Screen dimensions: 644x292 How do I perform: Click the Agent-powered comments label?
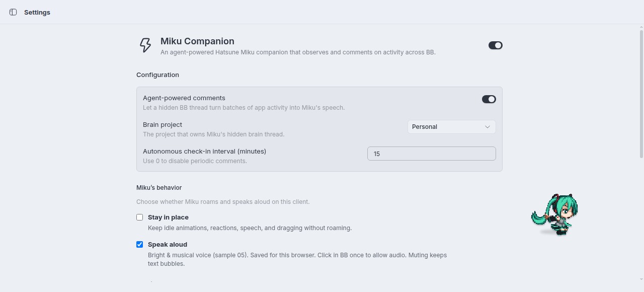tap(184, 98)
